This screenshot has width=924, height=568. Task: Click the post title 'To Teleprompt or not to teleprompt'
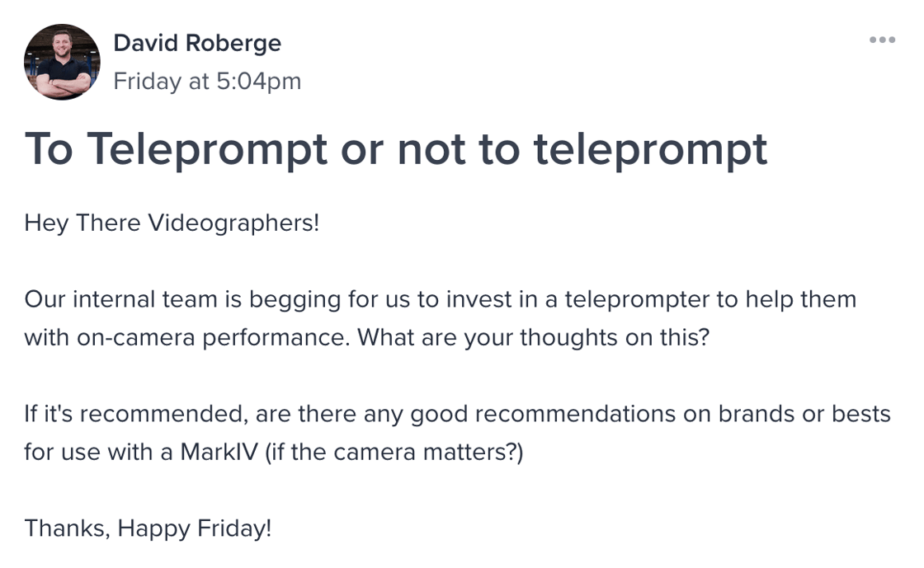pos(396,148)
